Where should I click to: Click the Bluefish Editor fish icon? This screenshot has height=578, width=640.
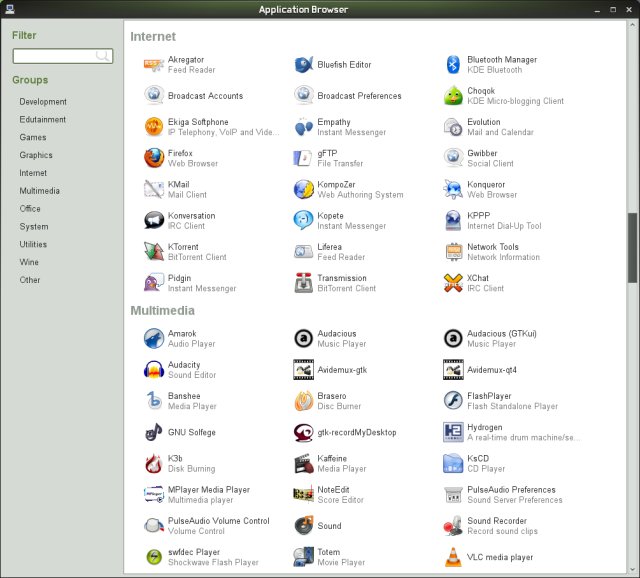[304, 64]
